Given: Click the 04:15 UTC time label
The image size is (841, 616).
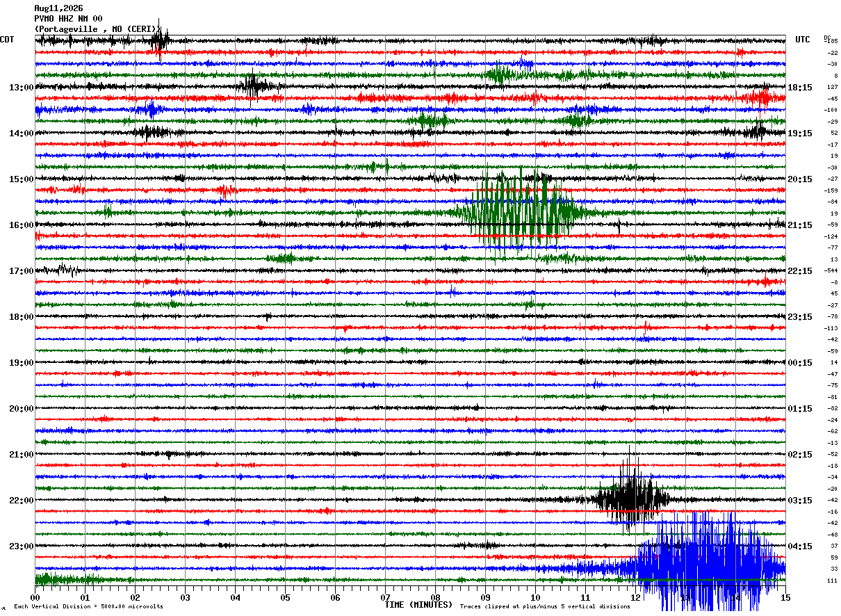Looking at the screenshot, I should [800, 546].
